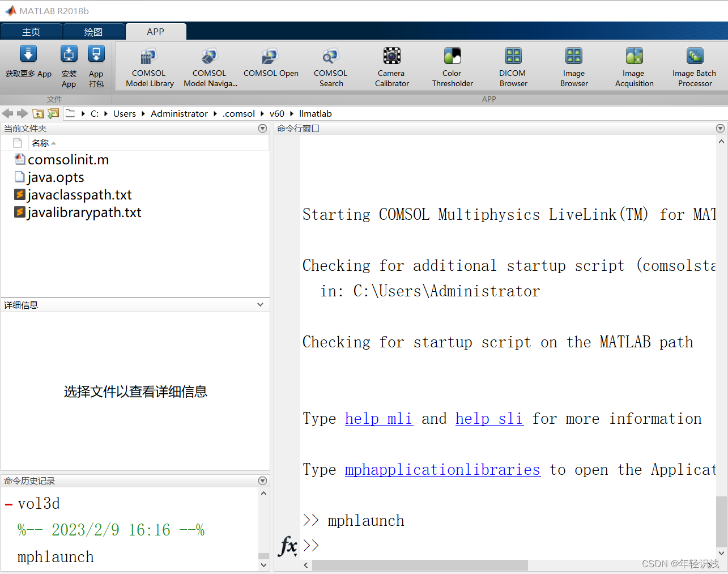Switch to the 绘图 (Plots) tab

[x=93, y=32]
